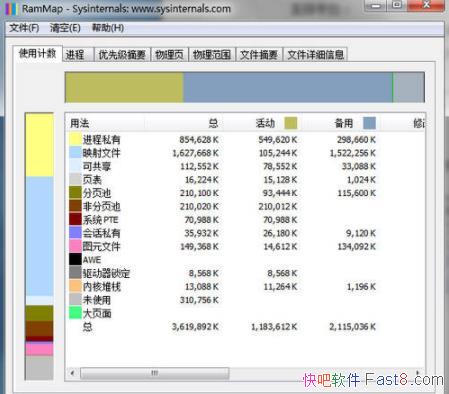Select the 非分页池 row label
449x394 pixels.
pos(101,206)
